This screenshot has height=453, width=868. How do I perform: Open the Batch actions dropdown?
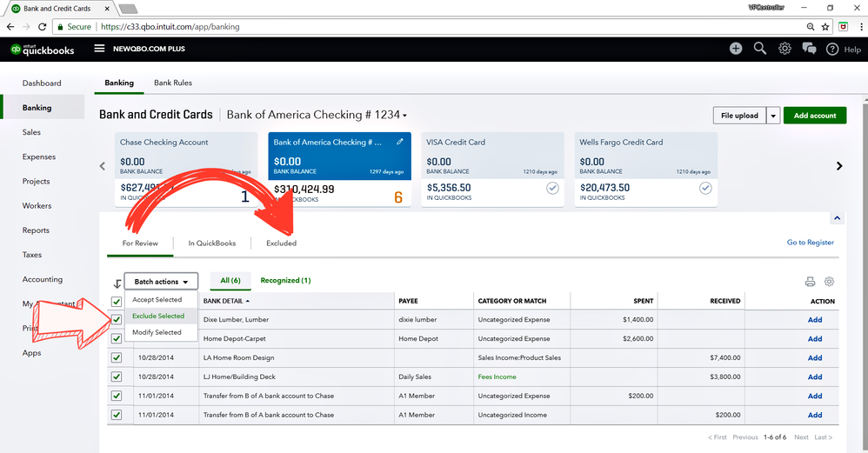161,282
